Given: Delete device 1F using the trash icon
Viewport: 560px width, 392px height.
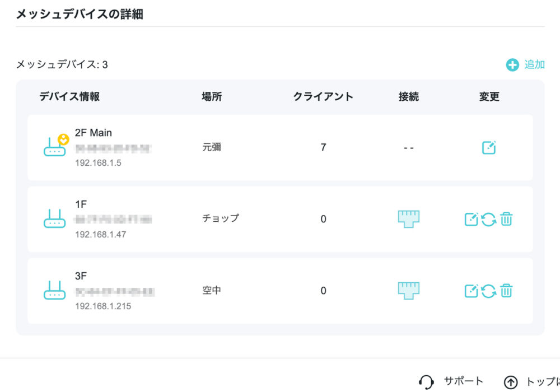Looking at the screenshot, I should tap(506, 219).
